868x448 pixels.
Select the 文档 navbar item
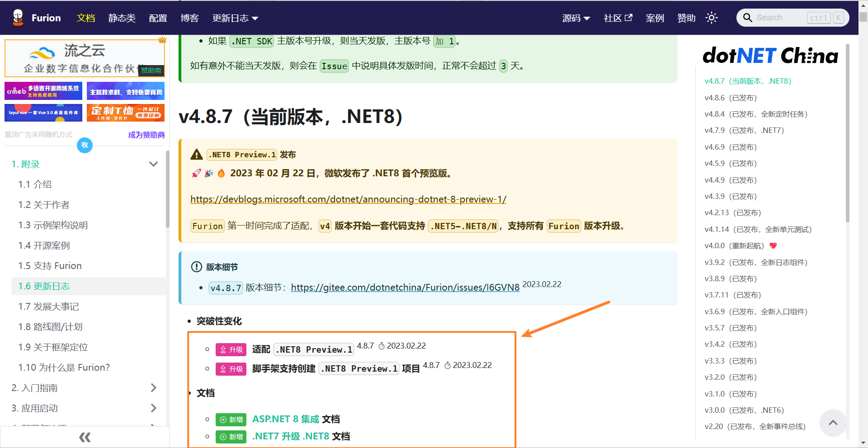click(86, 18)
